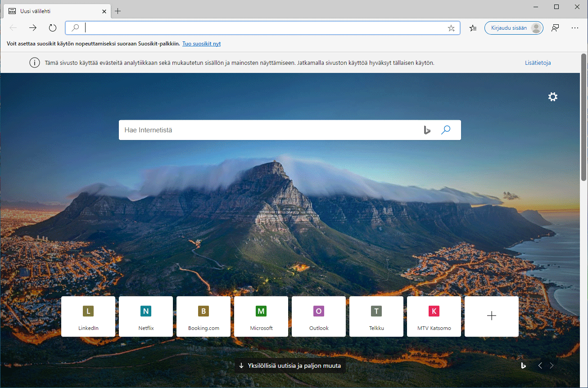Show the next background image with right chevron
The height and width of the screenshot is (388, 588).
(x=552, y=365)
